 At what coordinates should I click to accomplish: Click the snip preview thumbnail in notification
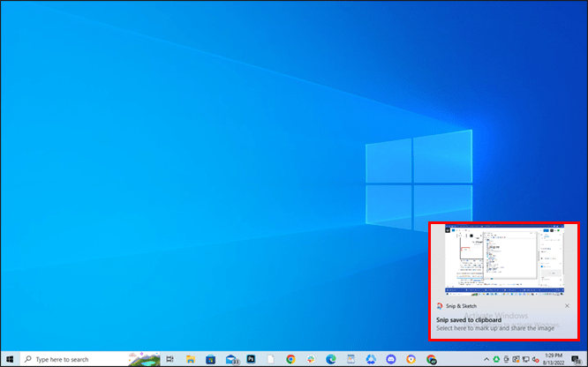click(x=504, y=259)
